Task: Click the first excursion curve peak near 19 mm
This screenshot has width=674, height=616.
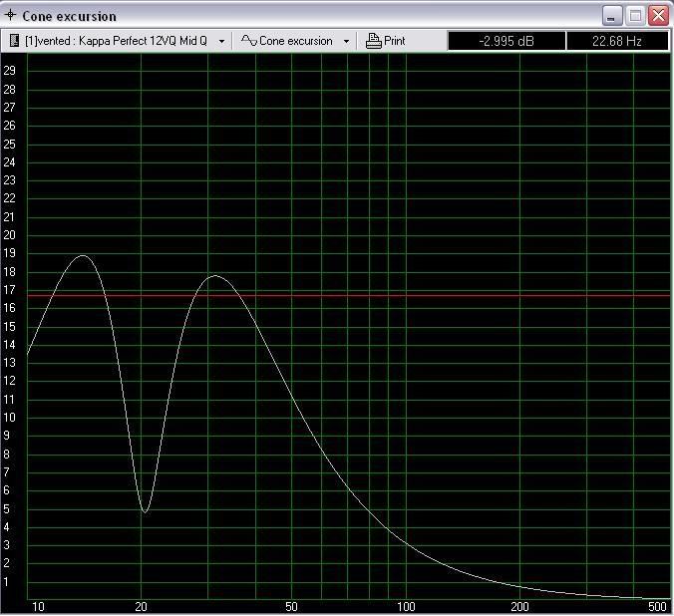Action: [83, 256]
